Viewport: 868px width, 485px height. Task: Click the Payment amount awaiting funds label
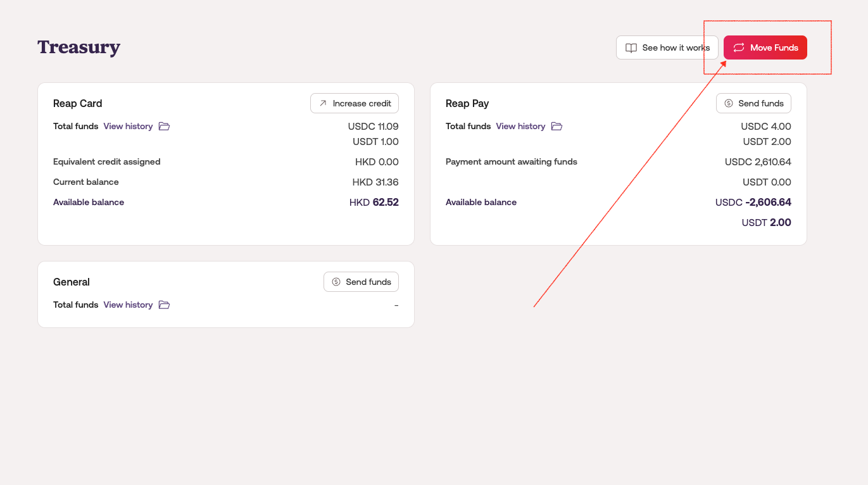pos(512,161)
